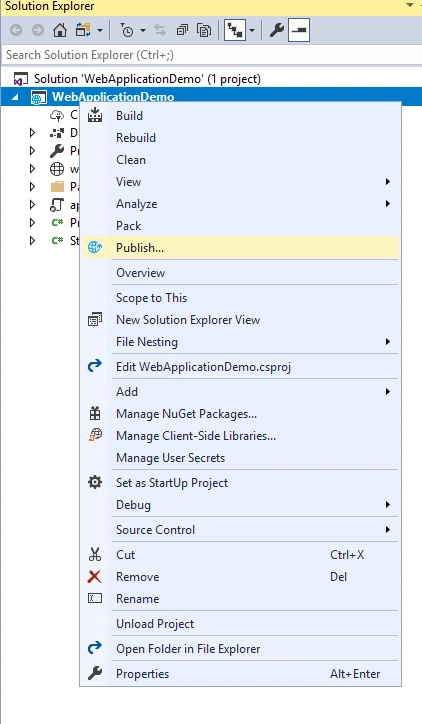Choose Overview from the context menu
The height and width of the screenshot is (724, 422).
240,273
